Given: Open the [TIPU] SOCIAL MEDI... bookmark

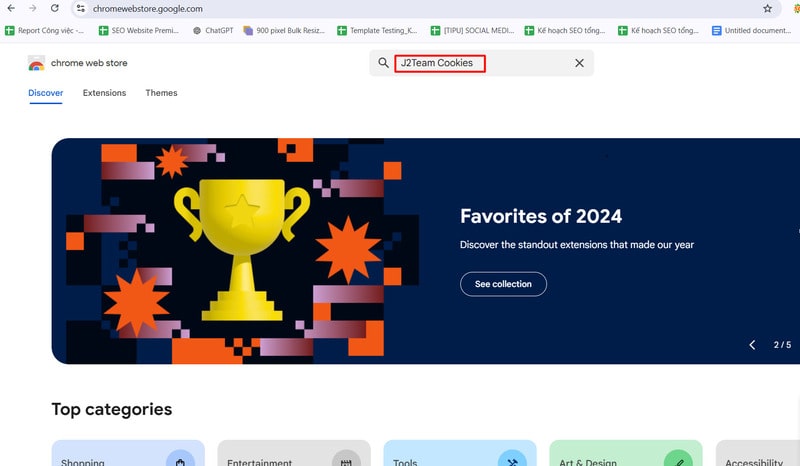Looking at the screenshot, I should click(472, 31).
